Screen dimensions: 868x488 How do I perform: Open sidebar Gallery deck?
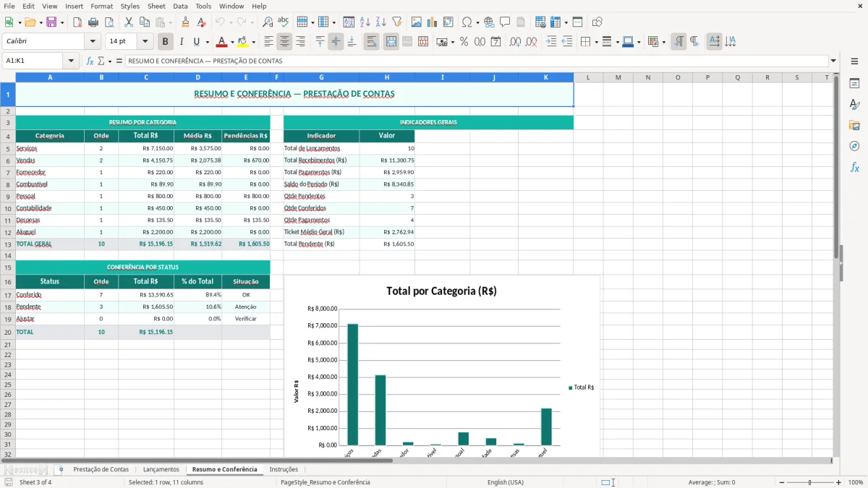coord(854,125)
